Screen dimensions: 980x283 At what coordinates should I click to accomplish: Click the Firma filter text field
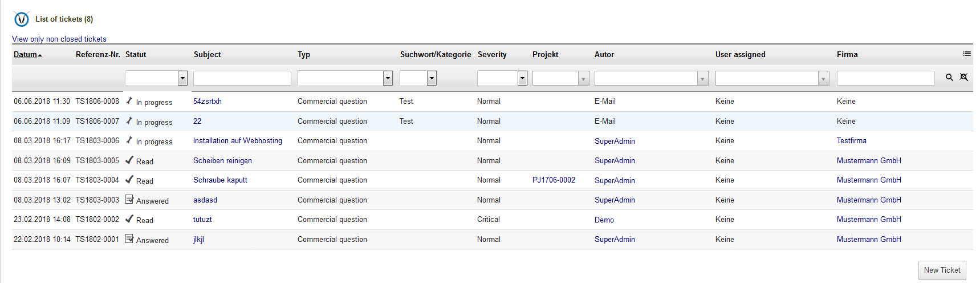tap(885, 78)
